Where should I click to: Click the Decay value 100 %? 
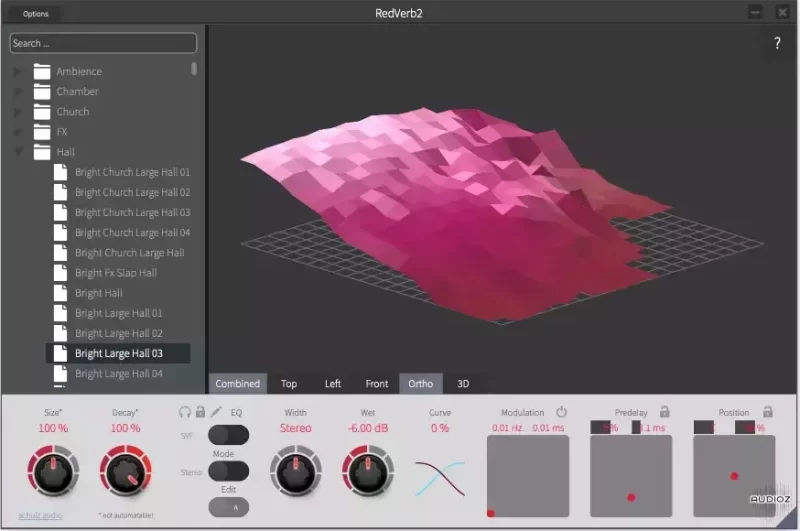coord(126,428)
